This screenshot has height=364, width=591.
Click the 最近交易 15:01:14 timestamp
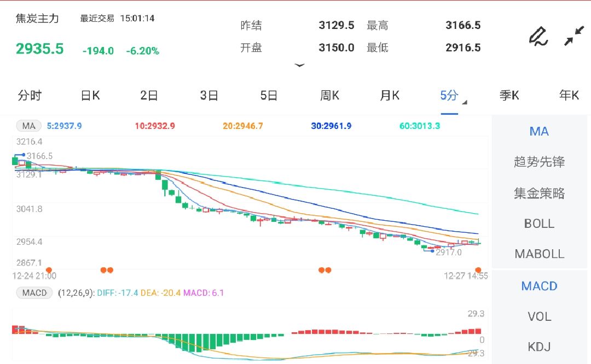[x=117, y=18]
